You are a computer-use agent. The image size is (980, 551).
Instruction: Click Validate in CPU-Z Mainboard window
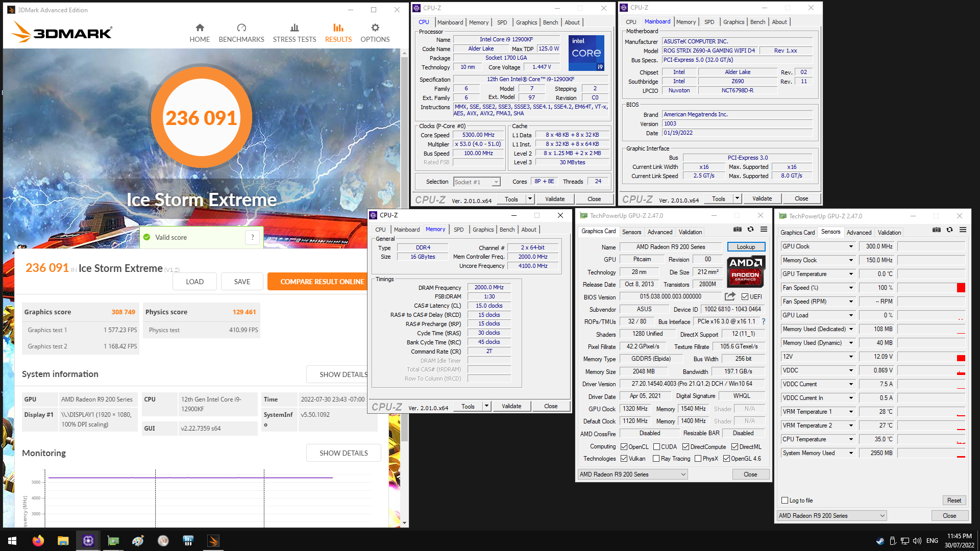pos(762,198)
